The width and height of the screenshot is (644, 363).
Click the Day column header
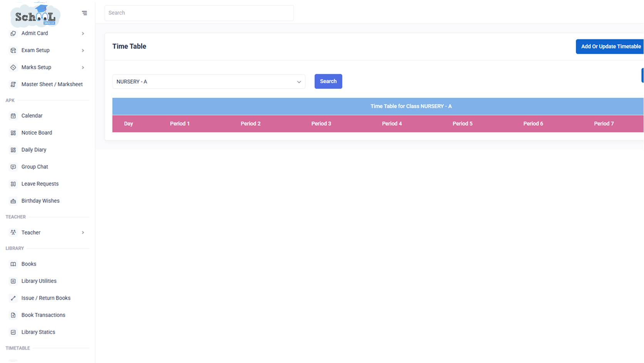[128, 124]
